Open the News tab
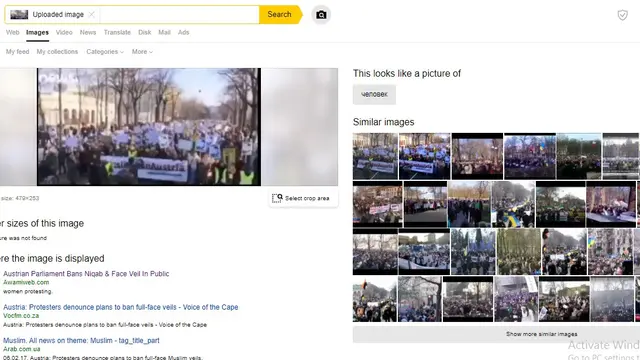This screenshot has width=640, height=360. tap(88, 32)
